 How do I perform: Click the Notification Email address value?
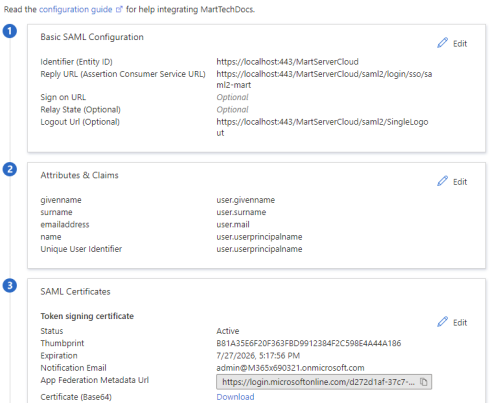click(290, 368)
